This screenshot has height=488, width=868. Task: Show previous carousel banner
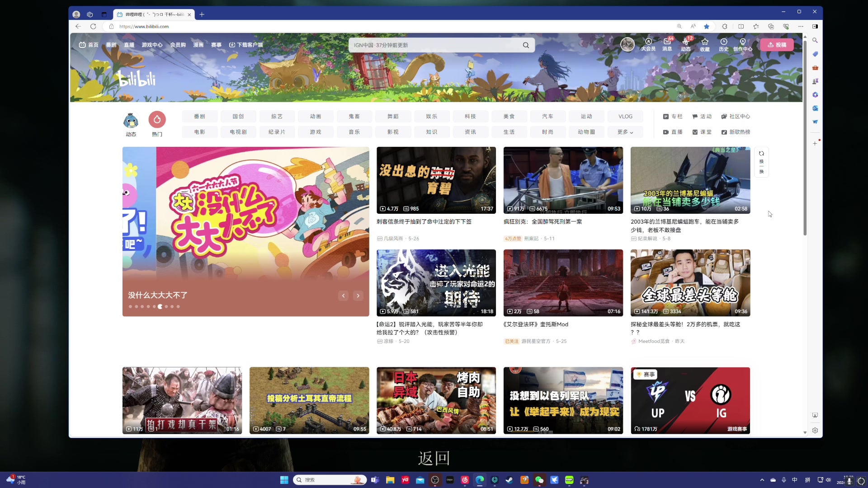click(x=344, y=296)
